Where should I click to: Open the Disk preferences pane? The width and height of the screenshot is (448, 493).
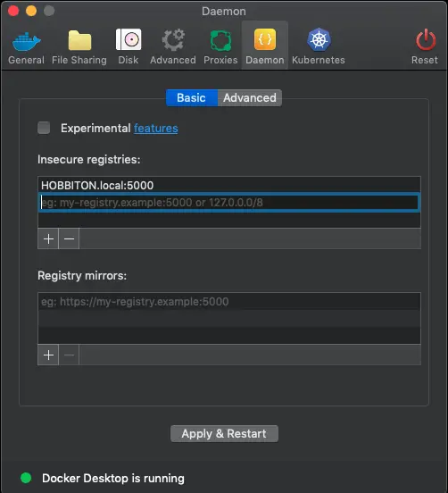click(x=129, y=47)
